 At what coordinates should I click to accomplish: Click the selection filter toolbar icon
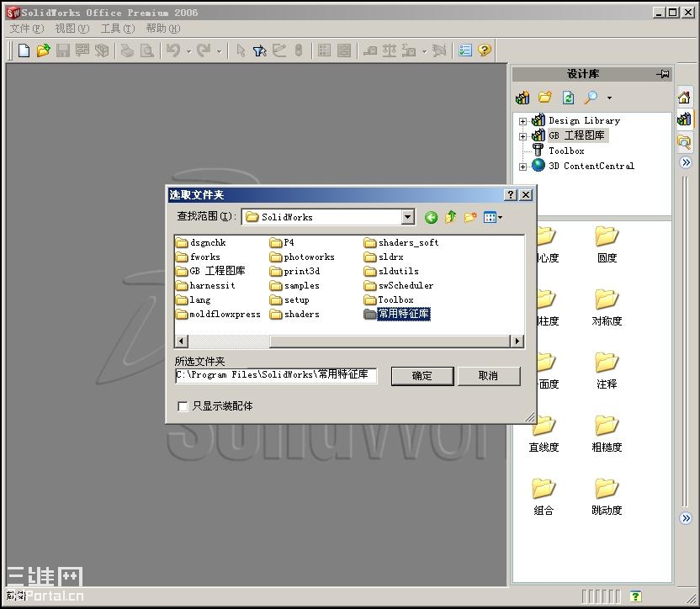260,50
